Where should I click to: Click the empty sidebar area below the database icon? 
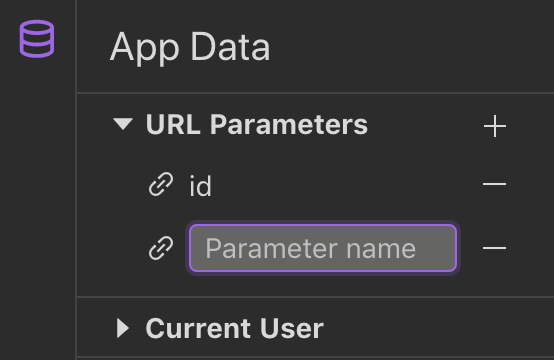click(x=37, y=212)
